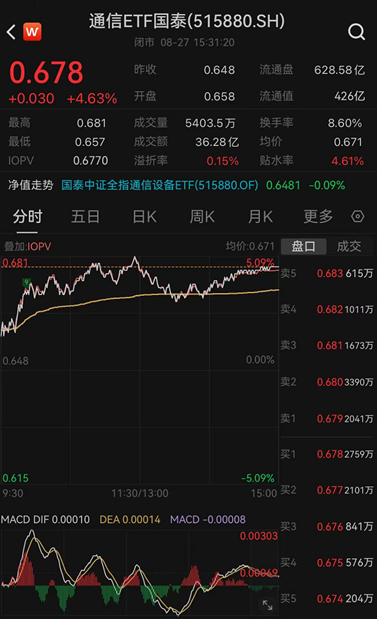Image resolution: width=377 pixels, height=619 pixels.
Task: Select 买1 bid row at 0.678
Action: tap(327, 454)
